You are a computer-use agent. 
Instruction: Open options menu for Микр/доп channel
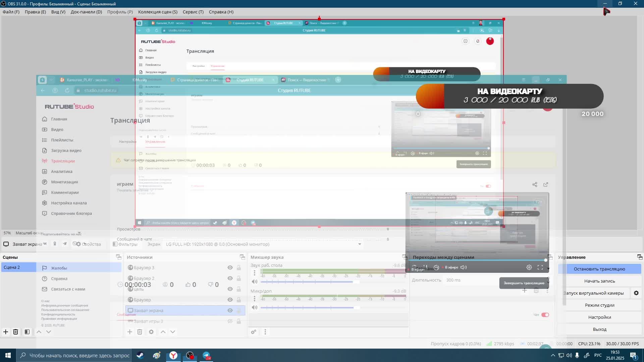[255, 299]
